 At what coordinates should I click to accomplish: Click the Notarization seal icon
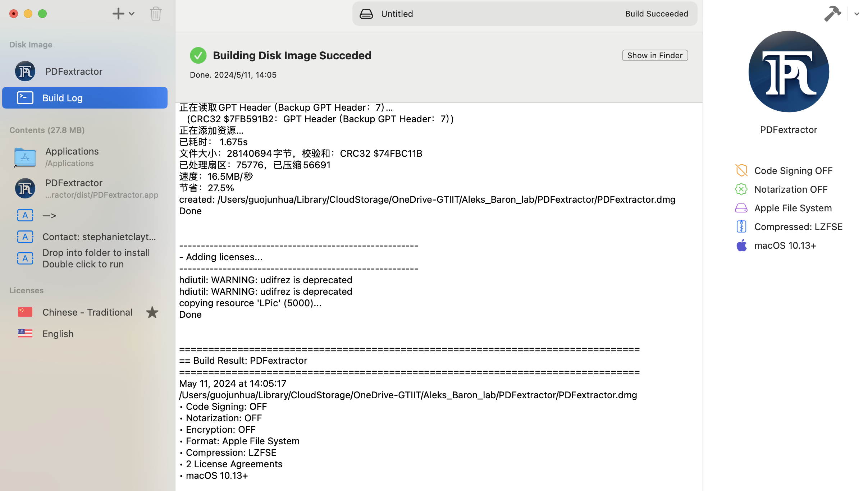tap(741, 189)
